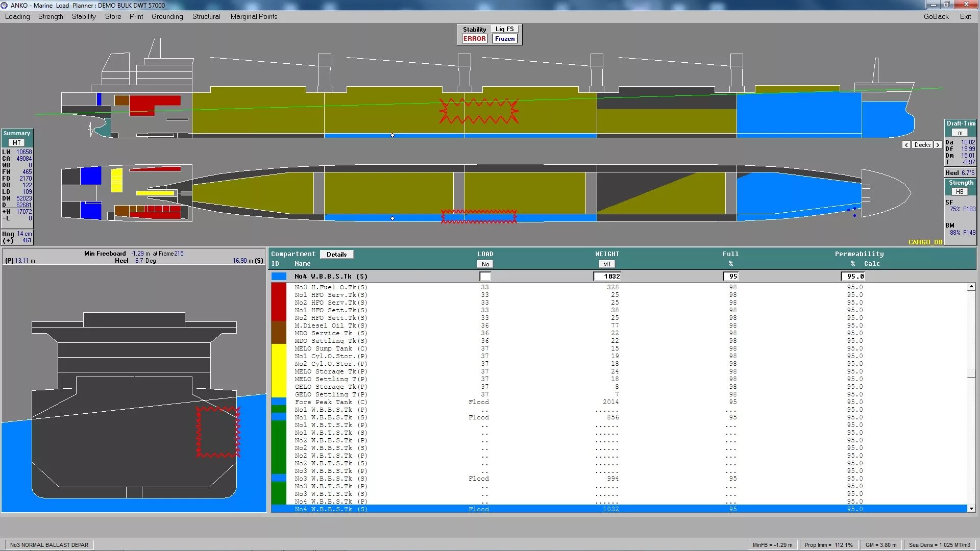
Task: Change the Strength HB condition selector
Action: point(960,192)
